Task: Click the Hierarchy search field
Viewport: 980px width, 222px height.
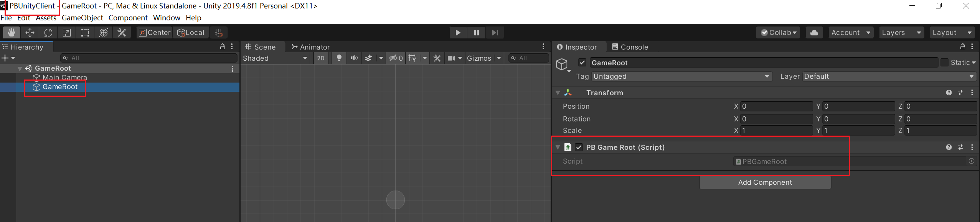Action: [149, 58]
